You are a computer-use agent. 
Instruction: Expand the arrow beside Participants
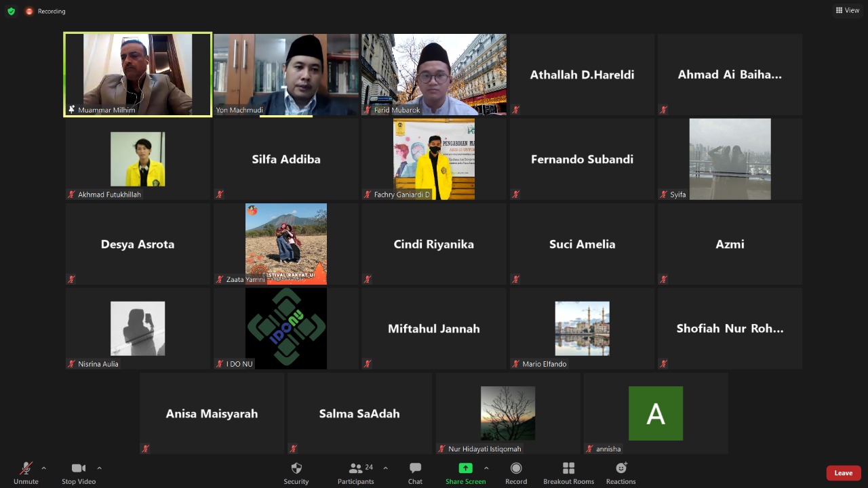pyautogui.click(x=385, y=468)
